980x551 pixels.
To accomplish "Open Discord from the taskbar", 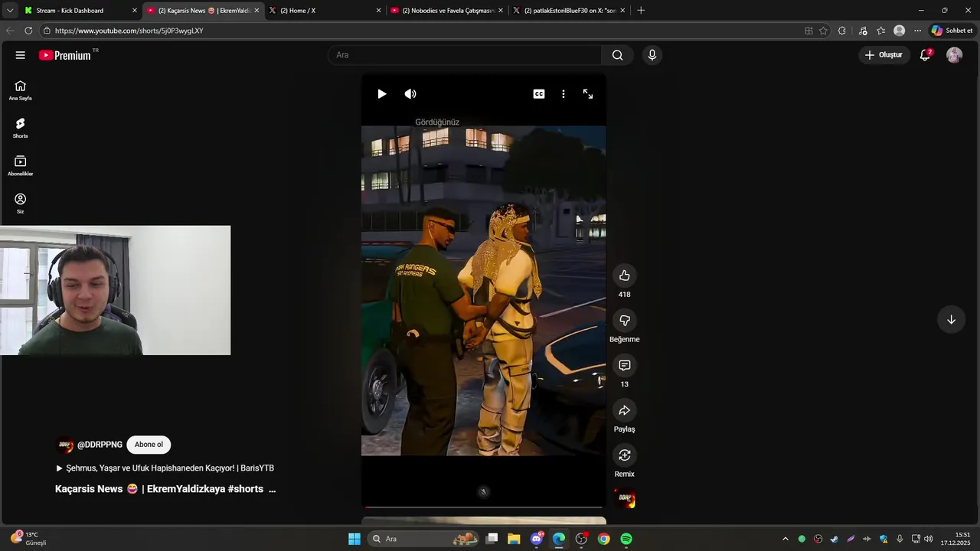I will (x=537, y=539).
